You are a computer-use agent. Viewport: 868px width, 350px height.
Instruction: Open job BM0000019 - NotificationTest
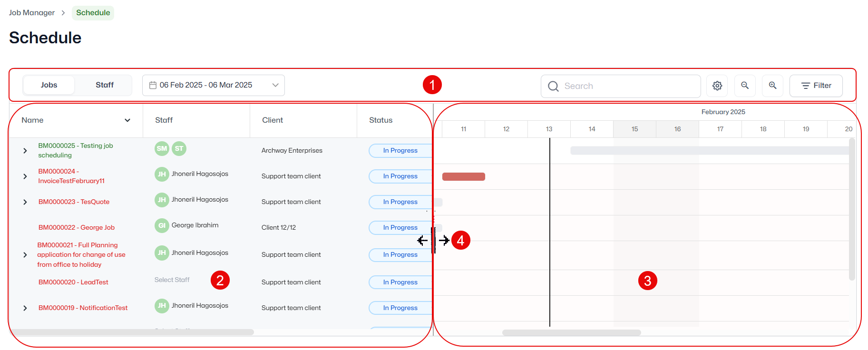coord(83,308)
